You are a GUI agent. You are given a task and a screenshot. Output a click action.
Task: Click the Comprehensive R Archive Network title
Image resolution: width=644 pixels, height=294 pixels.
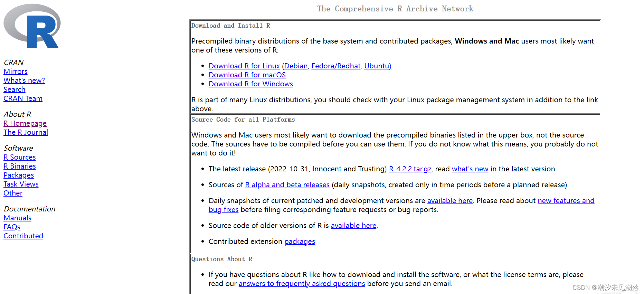coord(395,9)
